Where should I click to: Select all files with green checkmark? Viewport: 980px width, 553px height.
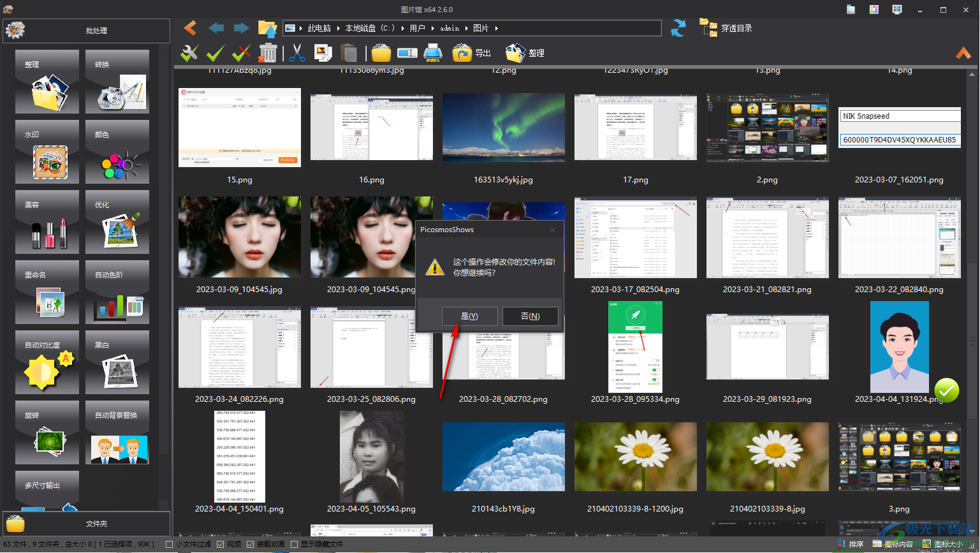(216, 53)
